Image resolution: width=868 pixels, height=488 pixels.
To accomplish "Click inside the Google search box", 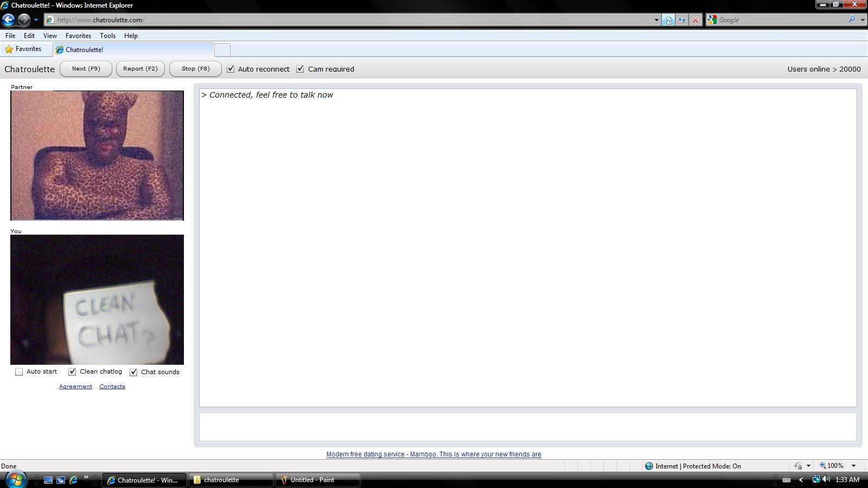I will pos(781,20).
